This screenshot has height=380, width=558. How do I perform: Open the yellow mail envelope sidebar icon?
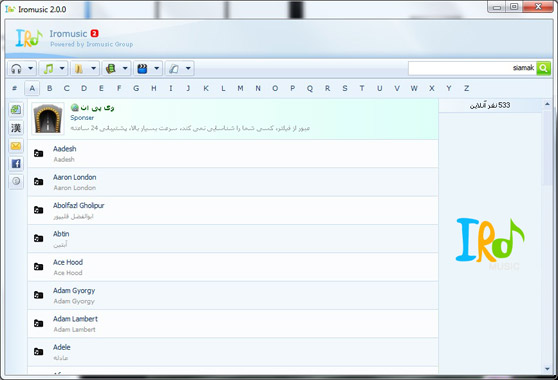coord(16,146)
